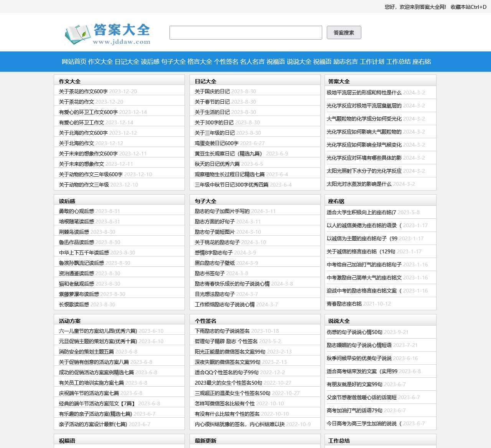Open 有朋友就是好的文案99句
This screenshot has height=448, width=491.
tap(354, 384)
